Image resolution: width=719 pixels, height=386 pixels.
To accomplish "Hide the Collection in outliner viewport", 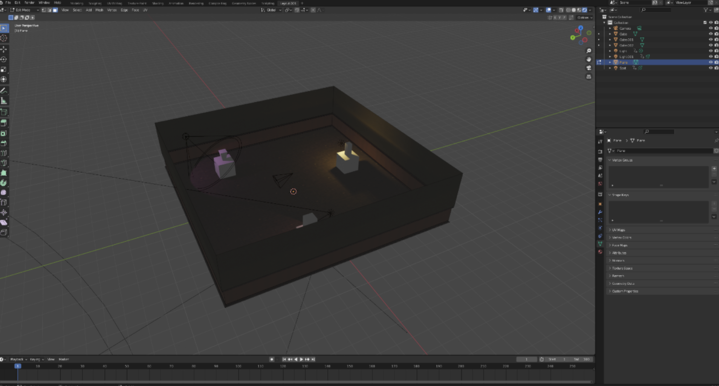I will [x=711, y=22].
